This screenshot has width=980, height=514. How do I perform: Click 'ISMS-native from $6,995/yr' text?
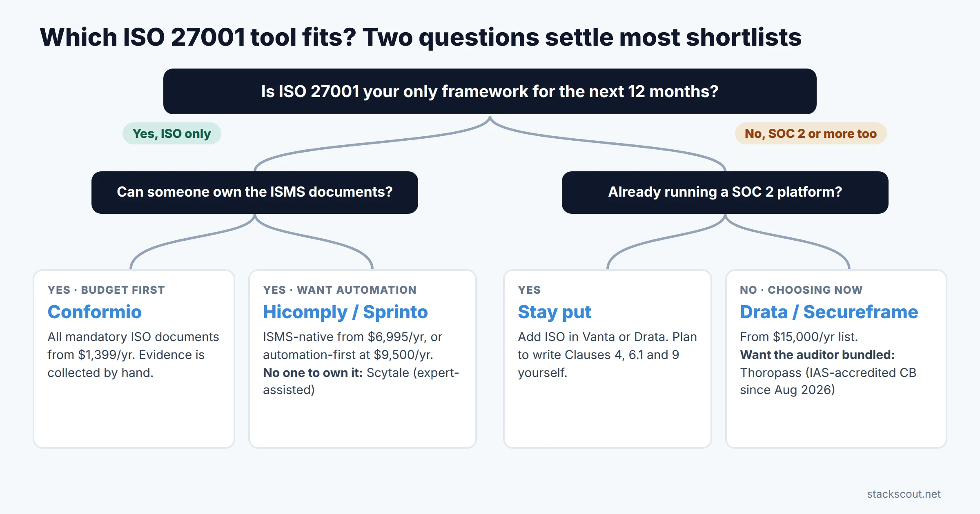[x=345, y=337]
